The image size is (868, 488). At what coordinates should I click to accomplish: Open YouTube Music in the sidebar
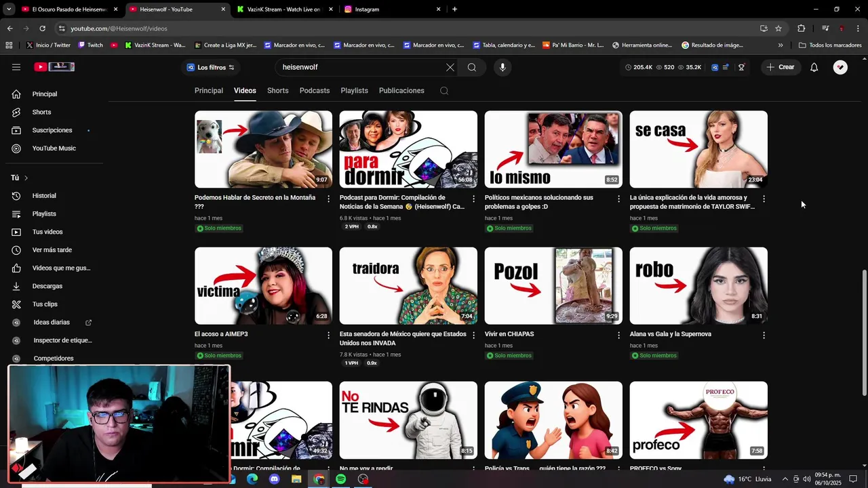(x=54, y=148)
